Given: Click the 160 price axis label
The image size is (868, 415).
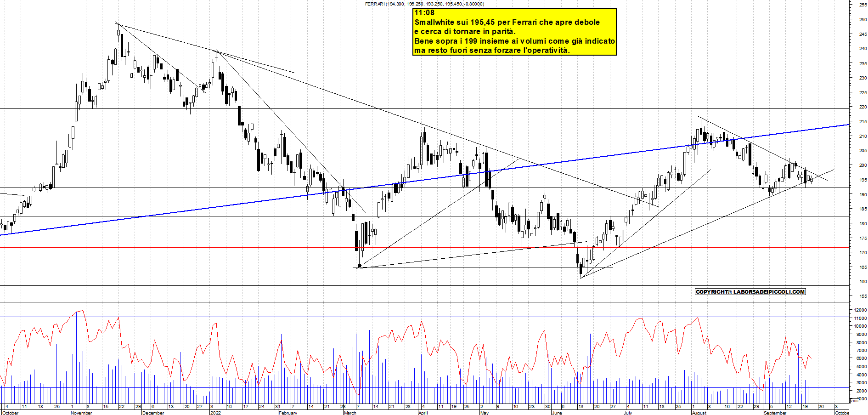Looking at the screenshot, I should tap(863, 282).
